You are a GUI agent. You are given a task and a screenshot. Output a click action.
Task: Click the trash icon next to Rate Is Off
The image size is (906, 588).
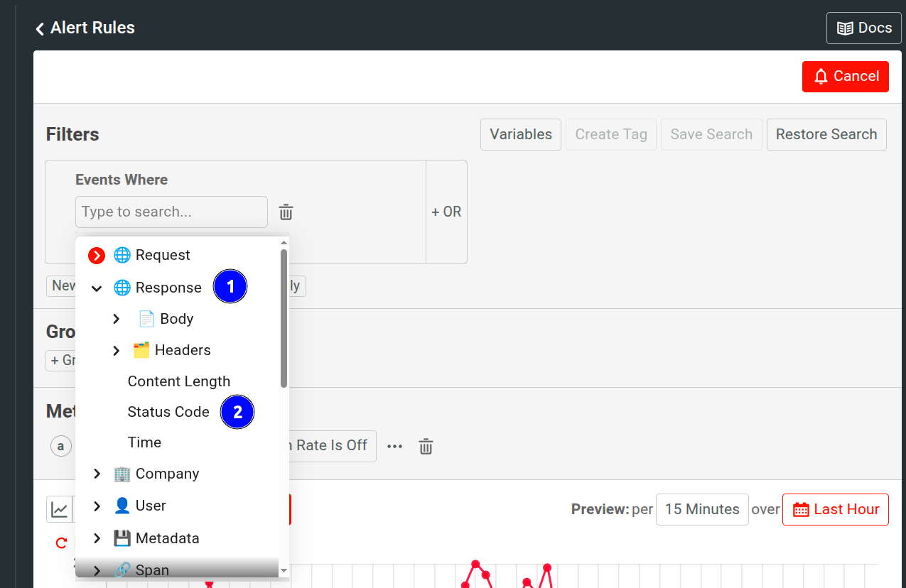coord(426,446)
